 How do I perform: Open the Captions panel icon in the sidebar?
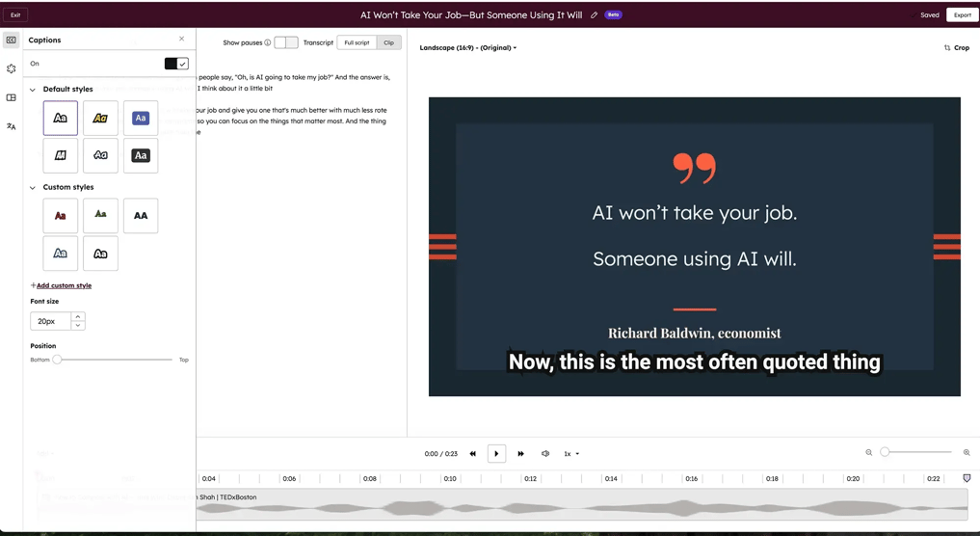pyautogui.click(x=11, y=40)
